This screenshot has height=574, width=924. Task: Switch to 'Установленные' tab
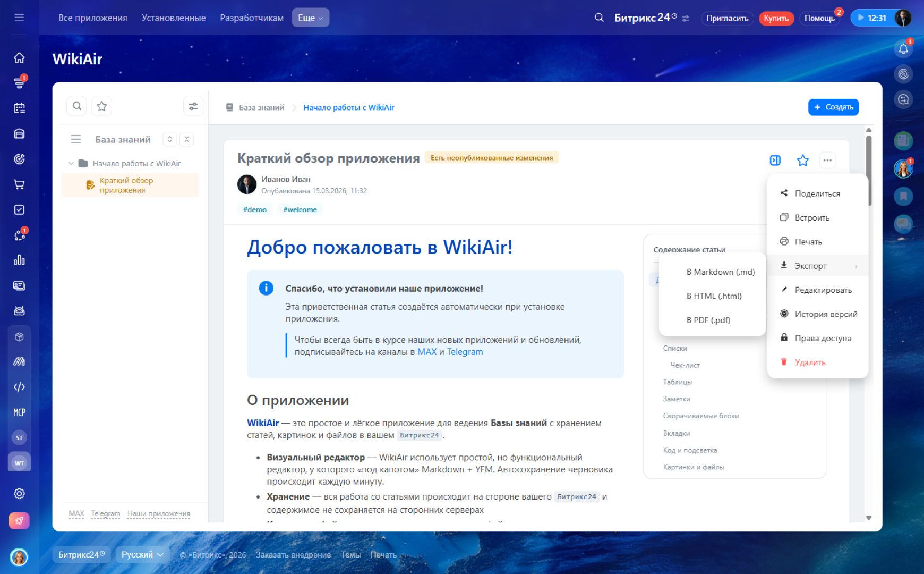[x=174, y=18]
